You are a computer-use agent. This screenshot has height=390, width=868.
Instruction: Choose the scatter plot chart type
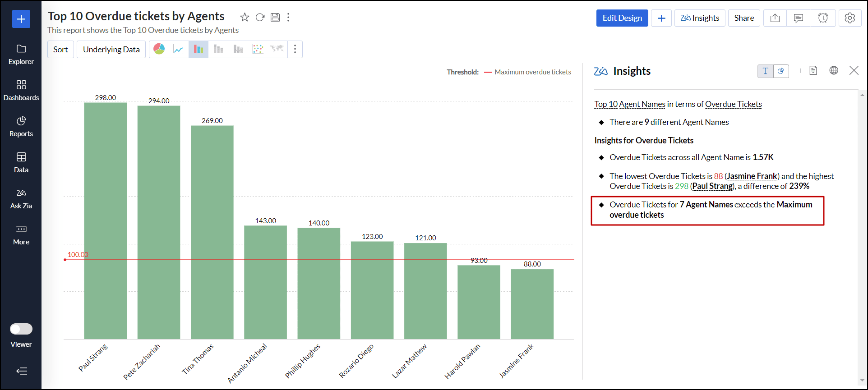(x=258, y=49)
